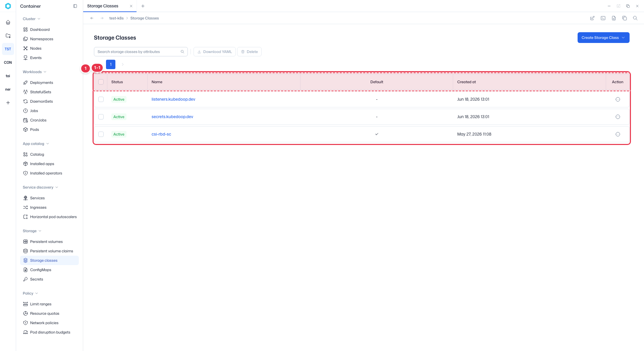Open the listeners.kubedoop.dev storage class link
The height and width of the screenshot is (351, 644).
click(173, 99)
